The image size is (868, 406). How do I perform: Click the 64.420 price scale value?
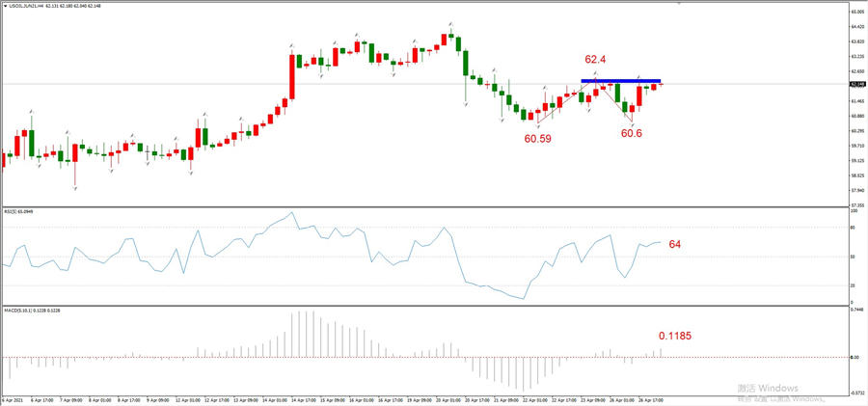pos(857,26)
